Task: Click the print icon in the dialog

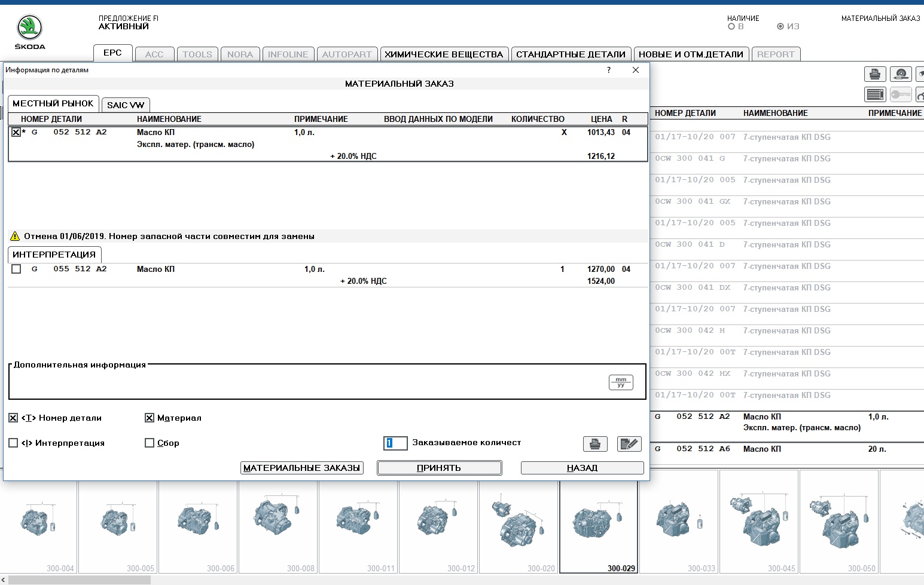Action: [x=594, y=444]
